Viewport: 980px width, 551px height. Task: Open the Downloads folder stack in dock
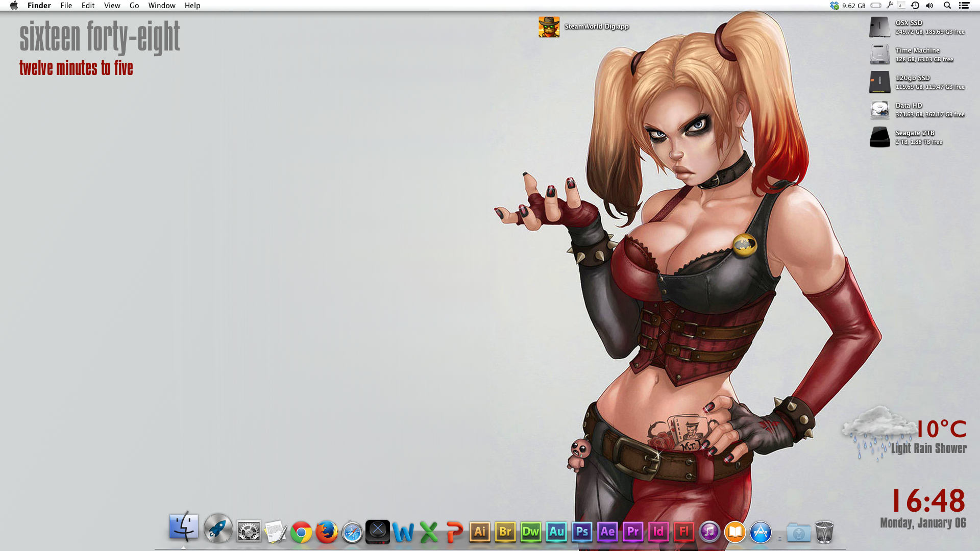(x=799, y=533)
